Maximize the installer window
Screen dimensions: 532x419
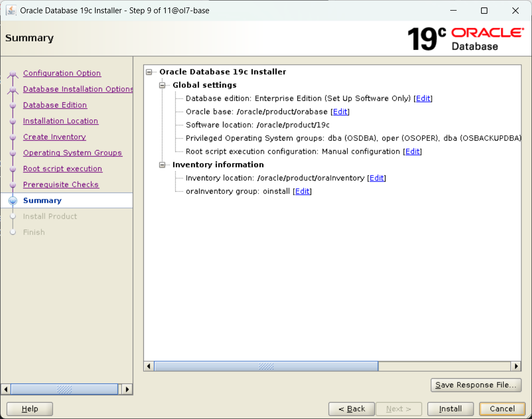[x=484, y=11]
